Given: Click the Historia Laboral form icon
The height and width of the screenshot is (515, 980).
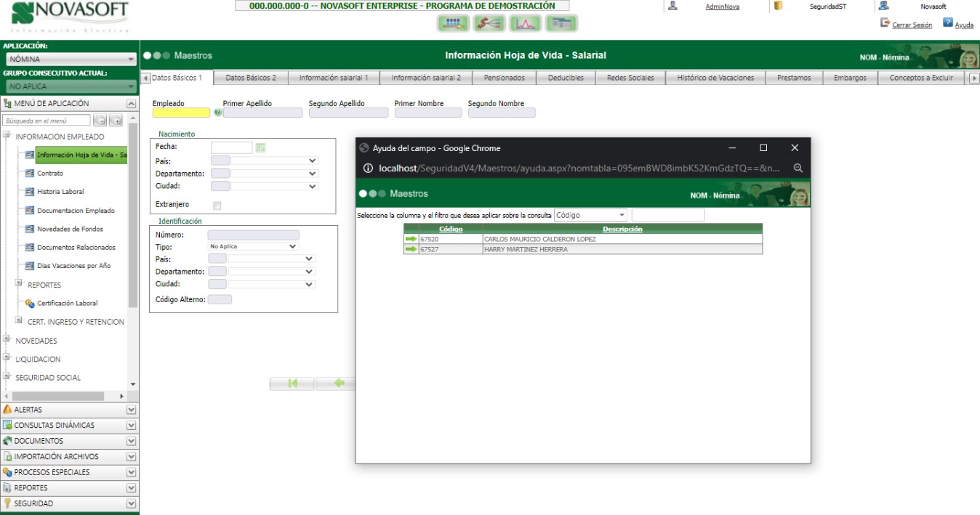Looking at the screenshot, I should tap(30, 192).
